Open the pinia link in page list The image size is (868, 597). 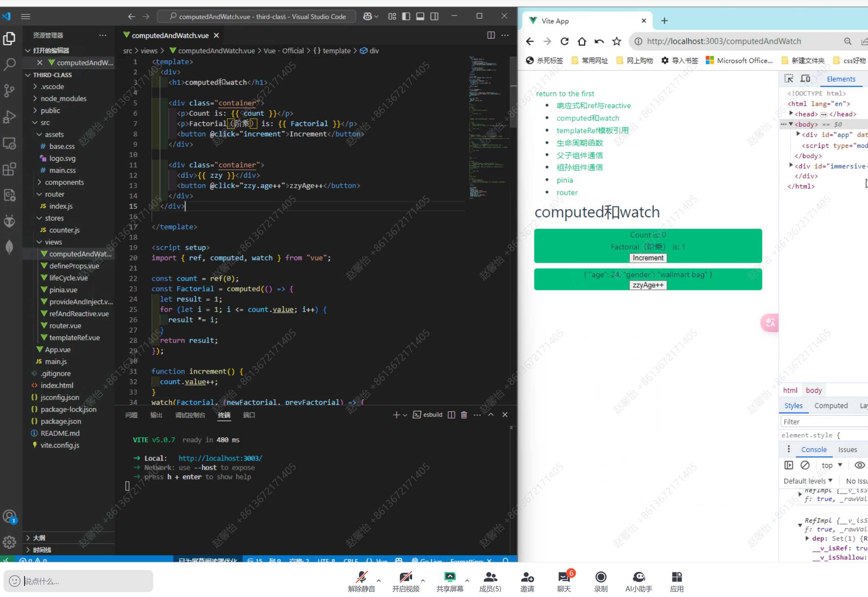pos(565,180)
